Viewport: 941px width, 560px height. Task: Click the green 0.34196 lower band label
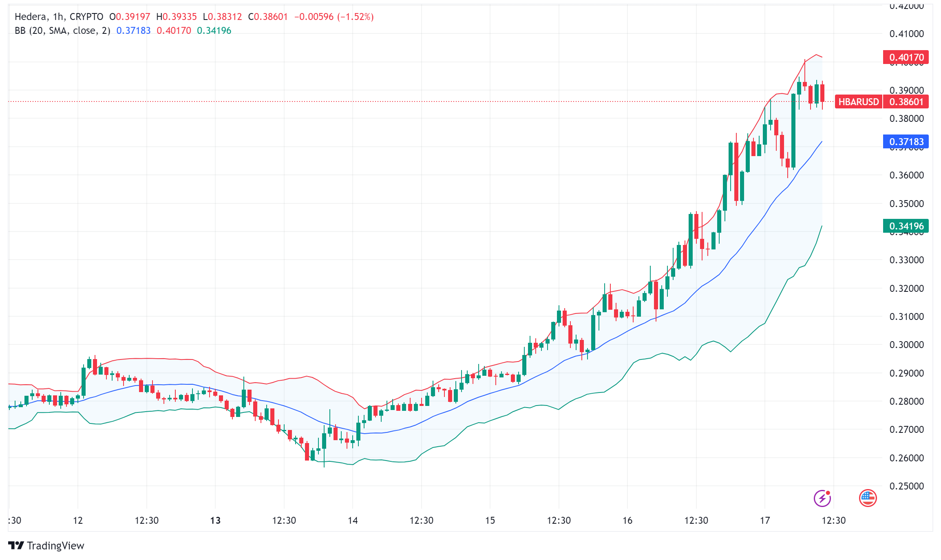coord(906,226)
